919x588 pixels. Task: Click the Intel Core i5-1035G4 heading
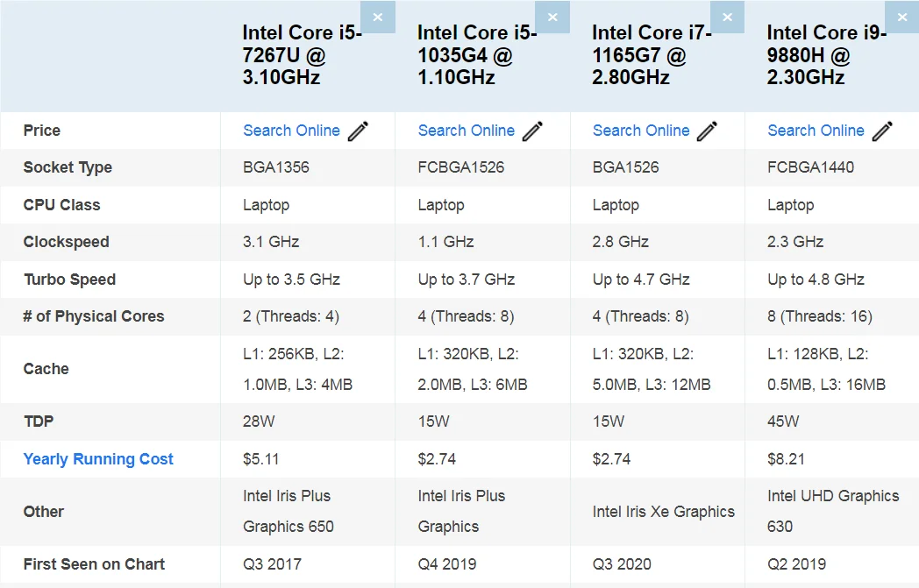point(475,55)
